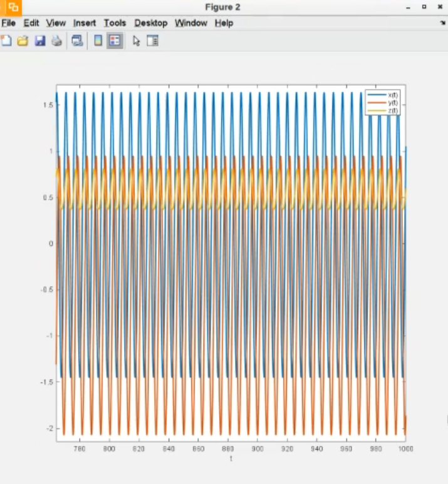Expand the Desktop menu
This screenshot has width=448, height=484.
coord(150,23)
